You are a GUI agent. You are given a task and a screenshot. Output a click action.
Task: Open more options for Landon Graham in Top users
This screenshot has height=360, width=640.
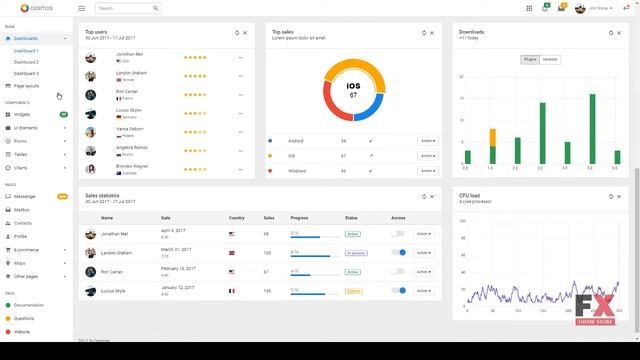pos(241,76)
